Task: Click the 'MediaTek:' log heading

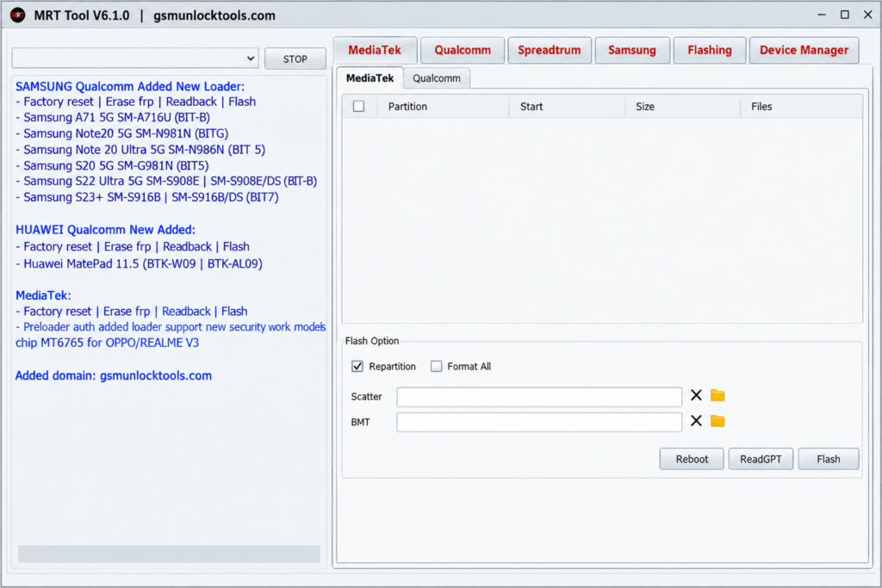Action: (x=43, y=295)
